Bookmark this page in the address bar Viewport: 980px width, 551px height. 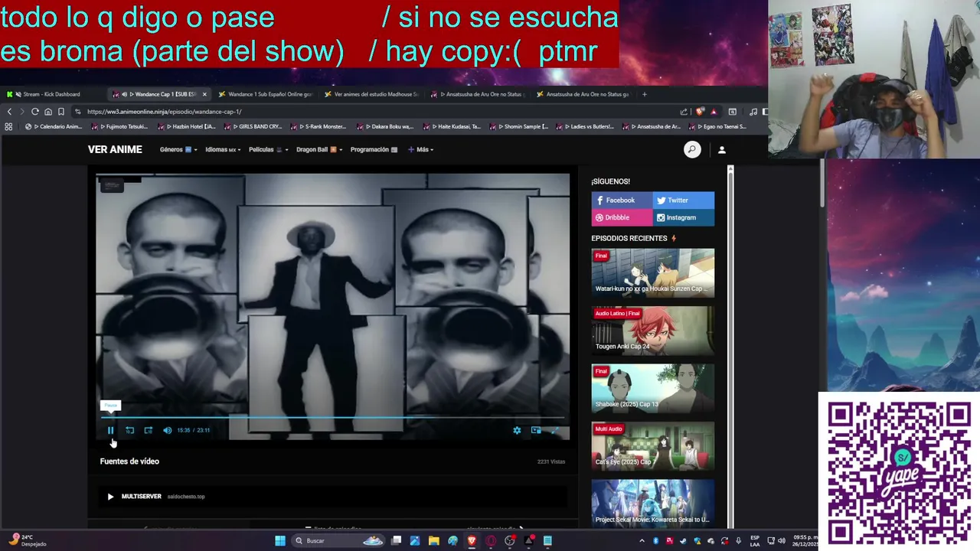[61, 112]
